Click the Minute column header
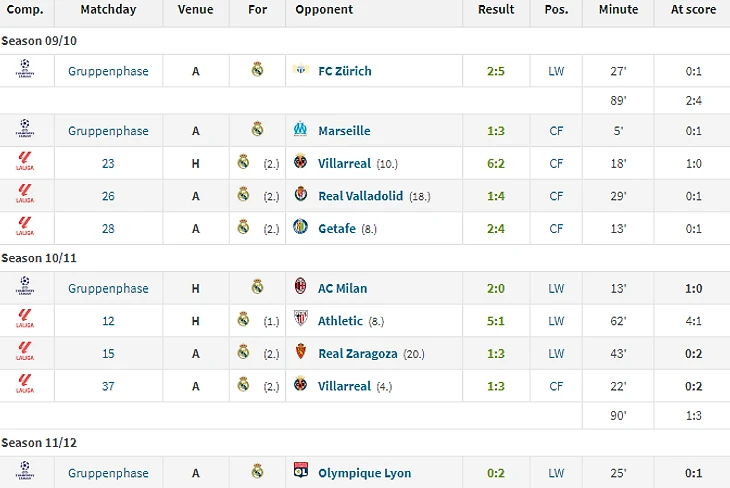Viewport: 730px width, 488px height. [x=618, y=9]
